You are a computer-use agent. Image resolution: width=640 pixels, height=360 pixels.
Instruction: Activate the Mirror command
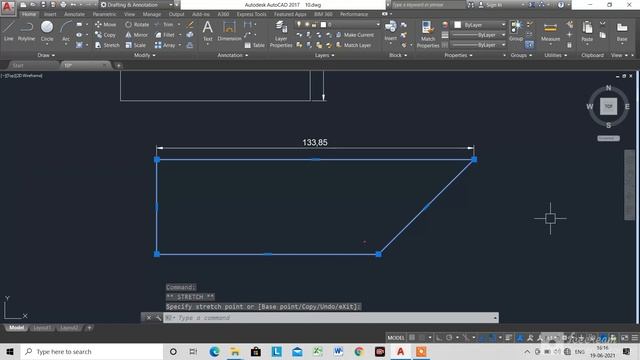coord(136,35)
